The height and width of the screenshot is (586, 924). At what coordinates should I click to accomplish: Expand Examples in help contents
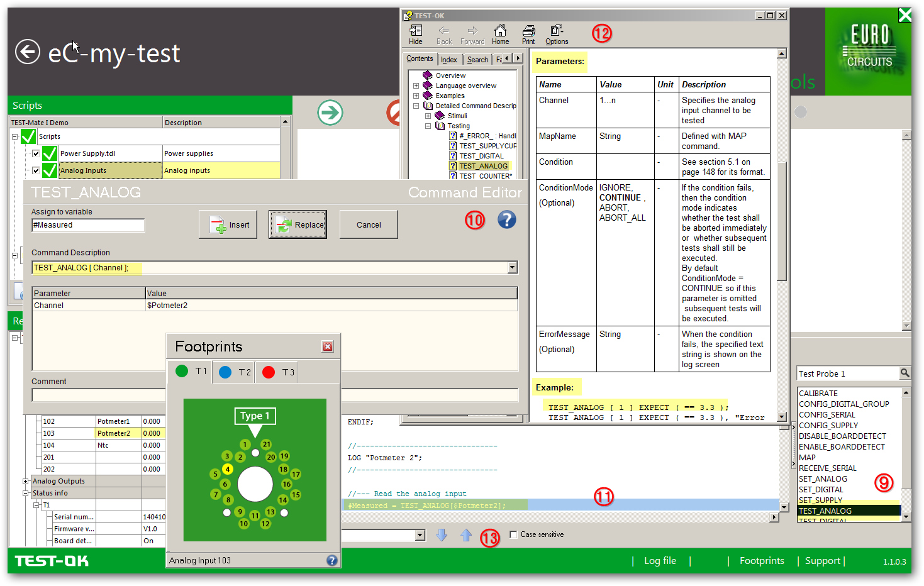[x=416, y=96]
